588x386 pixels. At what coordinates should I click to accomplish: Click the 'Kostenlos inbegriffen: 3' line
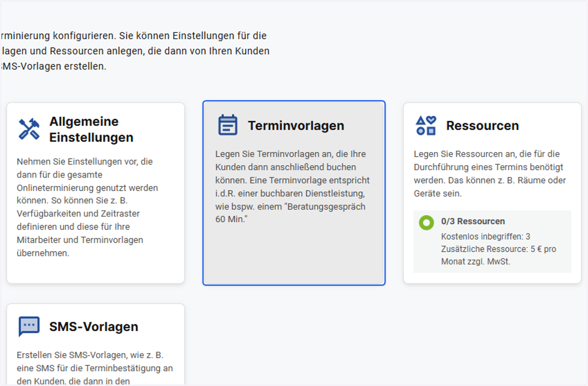click(486, 236)
